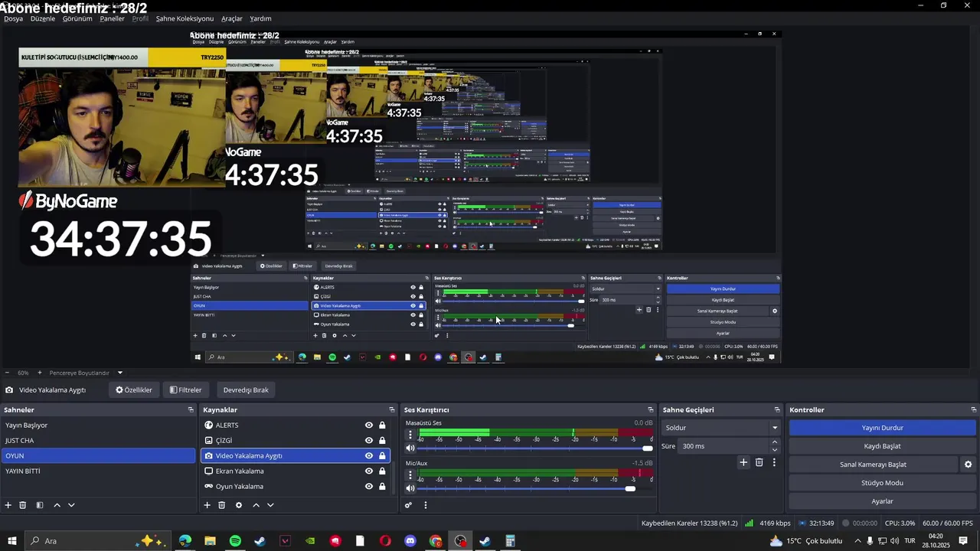Zoom out the preview with the minus icon
Screen dimensions: 980x551
point(7,373)
